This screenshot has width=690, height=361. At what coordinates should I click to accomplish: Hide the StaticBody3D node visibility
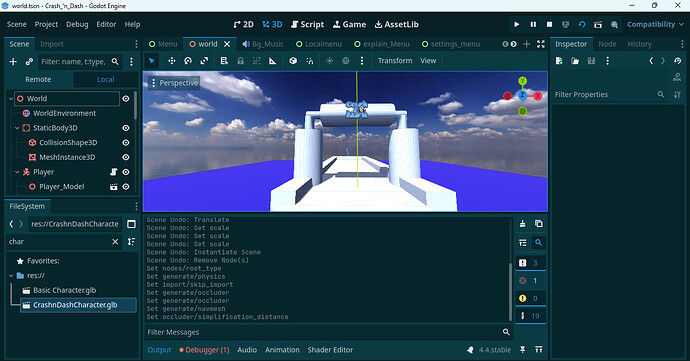tap(126, 128)
